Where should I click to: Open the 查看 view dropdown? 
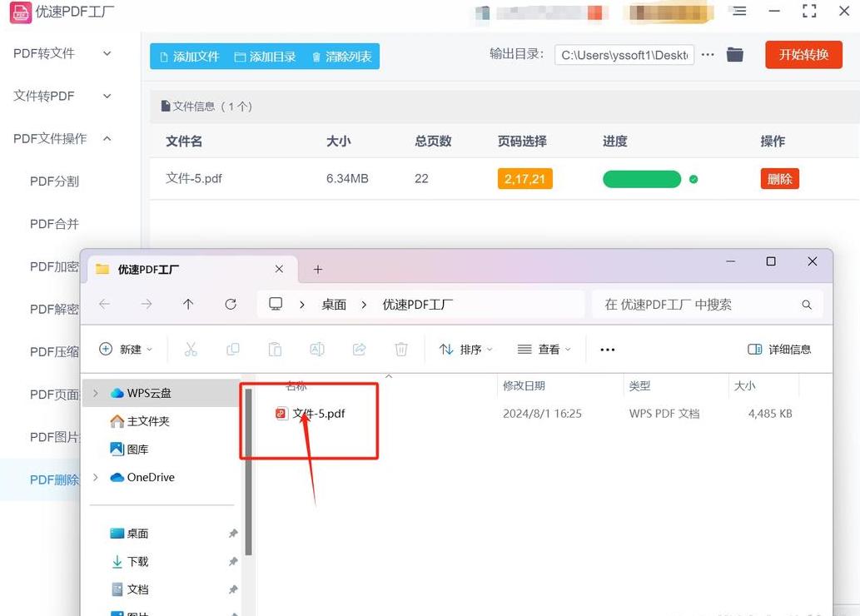[x=544, y=350]
